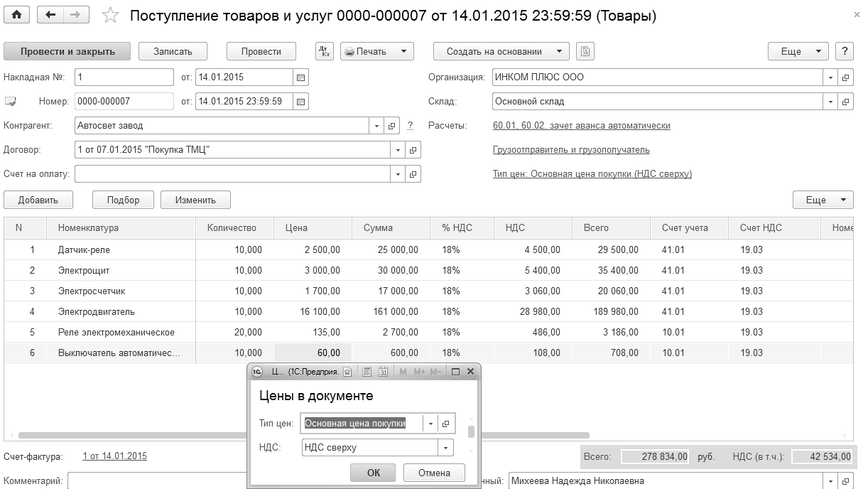Screen dimensions: 868x489
Task: Open calculator in the dialog title bar
Action: click(x=367, y=372)
